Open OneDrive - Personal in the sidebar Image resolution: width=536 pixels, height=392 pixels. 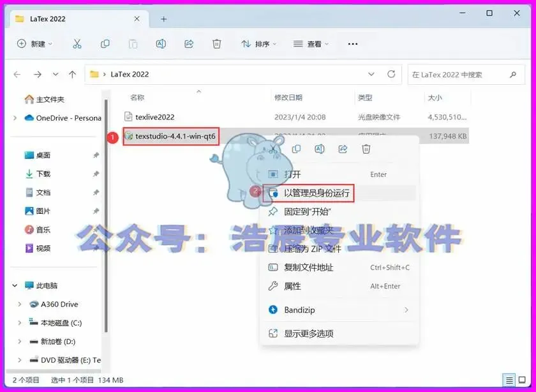tap(63, 118)
